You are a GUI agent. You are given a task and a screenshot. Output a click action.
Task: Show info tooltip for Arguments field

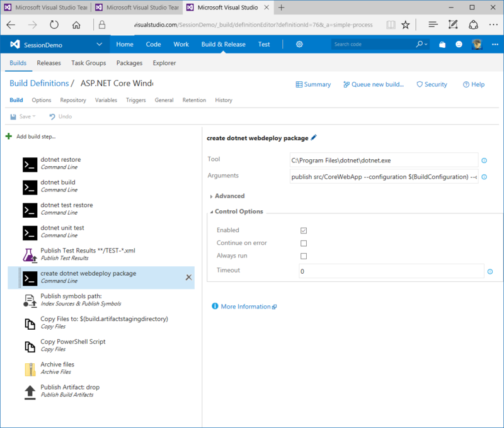(x=484, y=177)
